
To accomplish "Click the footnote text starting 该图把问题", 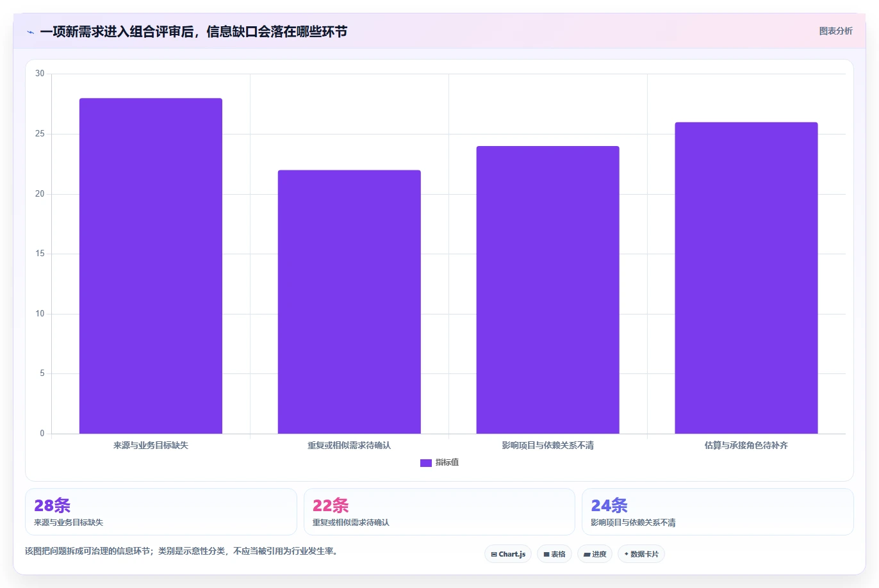I will (x=181, y=551).
